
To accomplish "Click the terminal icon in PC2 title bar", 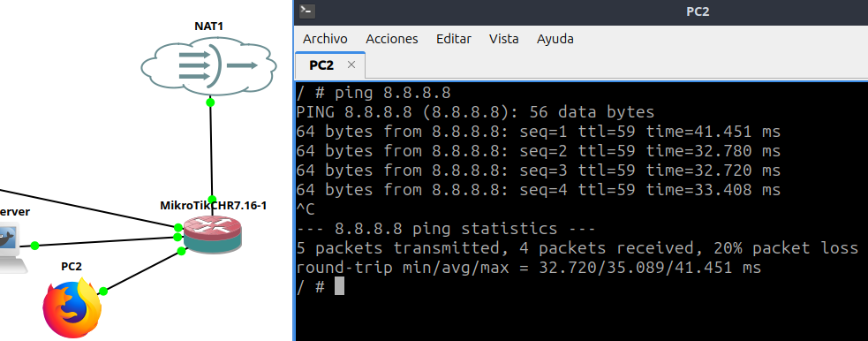I will tap(306, 11).
